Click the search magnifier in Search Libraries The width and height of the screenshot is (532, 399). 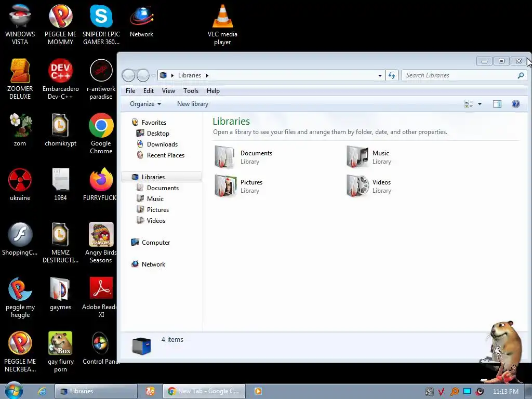(x=521, y=75)
